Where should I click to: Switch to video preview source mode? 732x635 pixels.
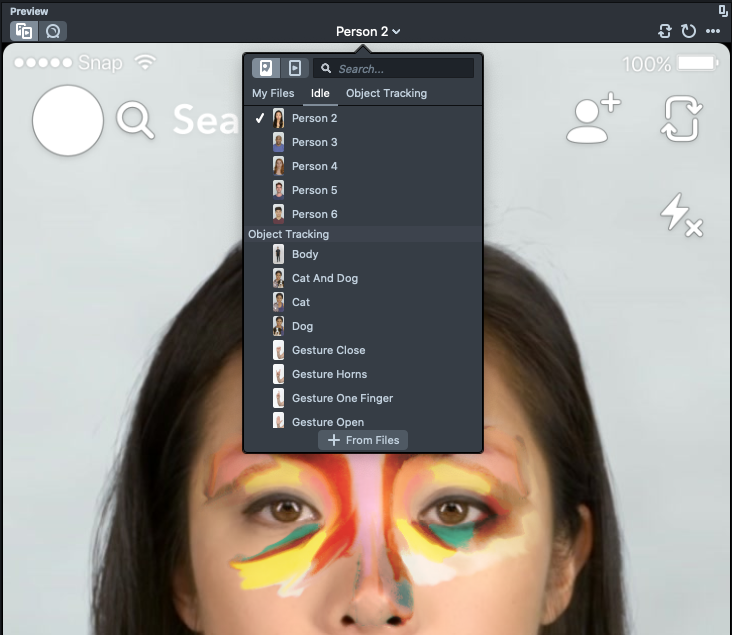click(294, 68)
